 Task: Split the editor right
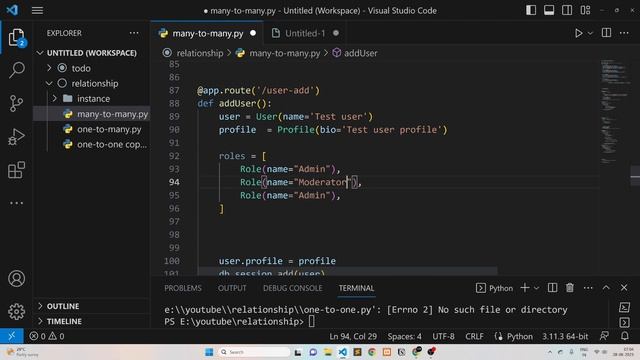[x=606, y=33]
